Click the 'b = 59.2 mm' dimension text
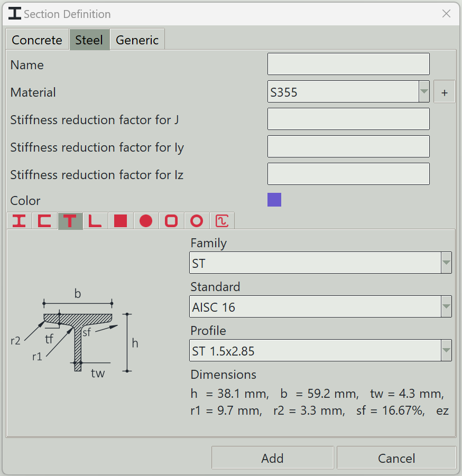Screen dimensions: 462x476 click(320, 394)
